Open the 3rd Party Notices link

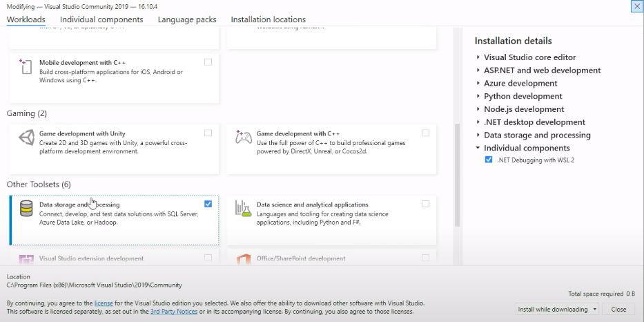[x=174, y=312]
